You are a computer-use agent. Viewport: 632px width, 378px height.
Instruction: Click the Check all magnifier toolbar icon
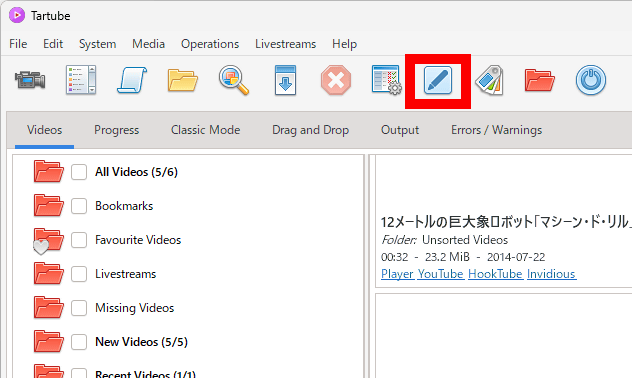coord(234,80)
